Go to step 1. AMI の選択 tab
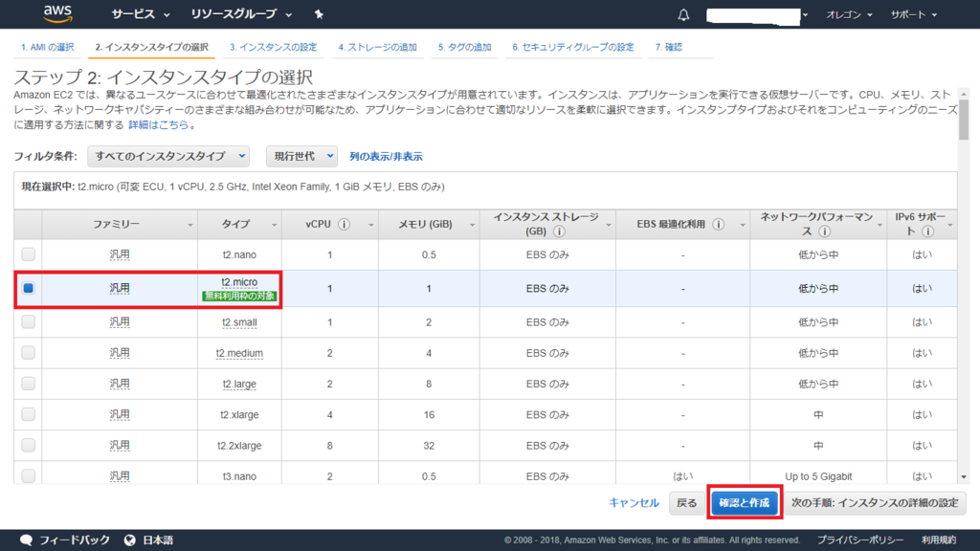The image size is (980, 551). [x=48, y=48]
